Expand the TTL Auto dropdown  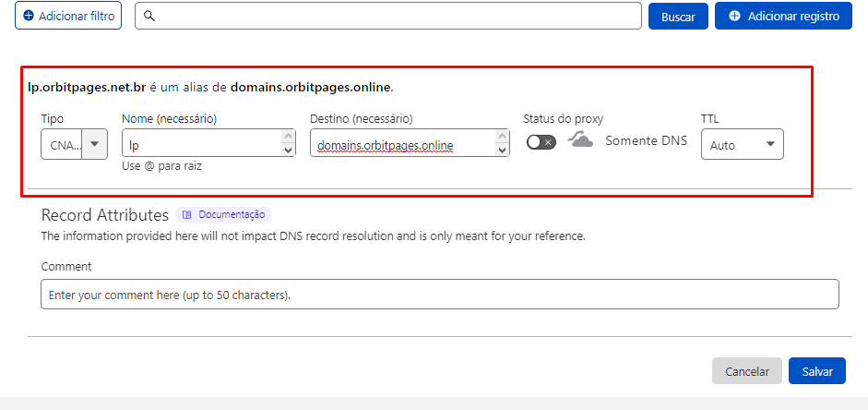(742, 144)
